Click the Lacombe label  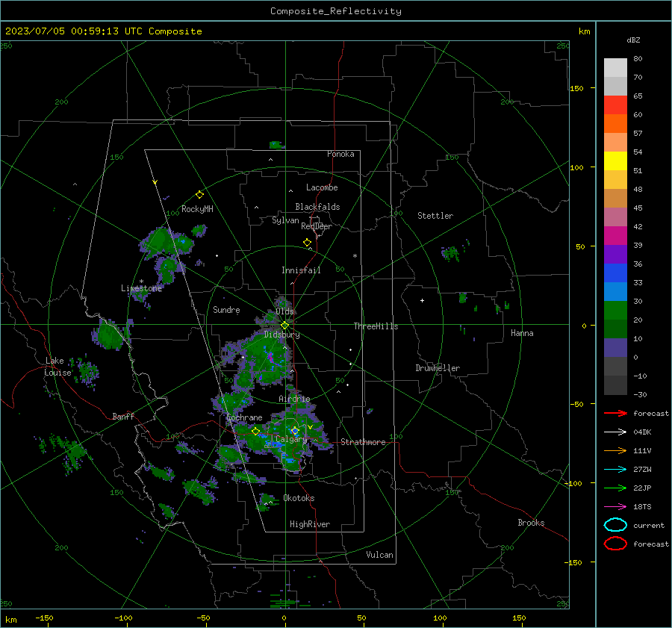(322, 187)
